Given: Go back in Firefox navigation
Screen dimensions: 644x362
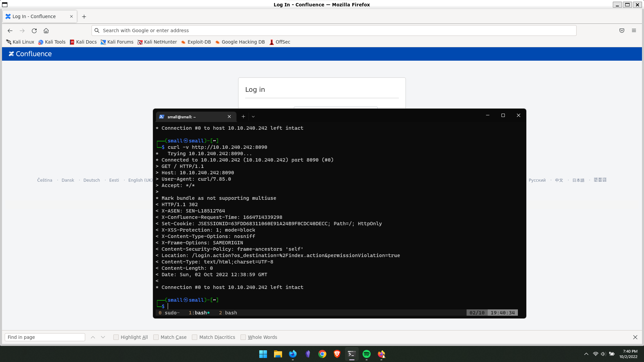Looking at the screenshot, I should 10,31.
